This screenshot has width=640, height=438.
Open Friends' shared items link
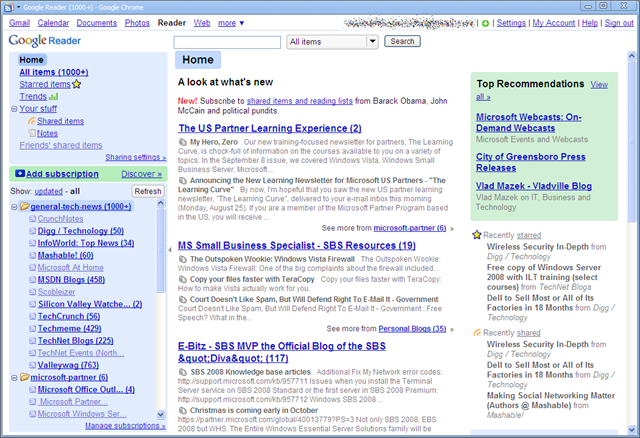(61, 145)
